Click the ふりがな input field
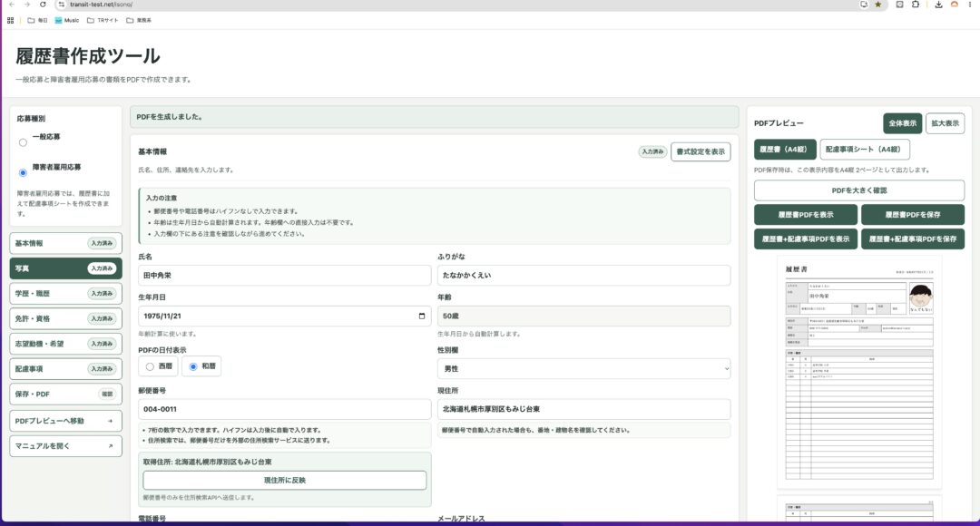 click(x=583, y=276)
